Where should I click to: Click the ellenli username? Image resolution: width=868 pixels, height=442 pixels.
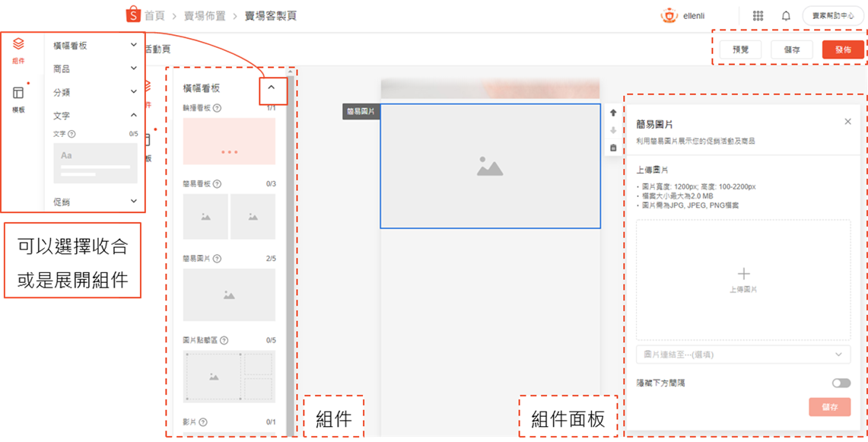pyautogui.click(x=695, y=16)
